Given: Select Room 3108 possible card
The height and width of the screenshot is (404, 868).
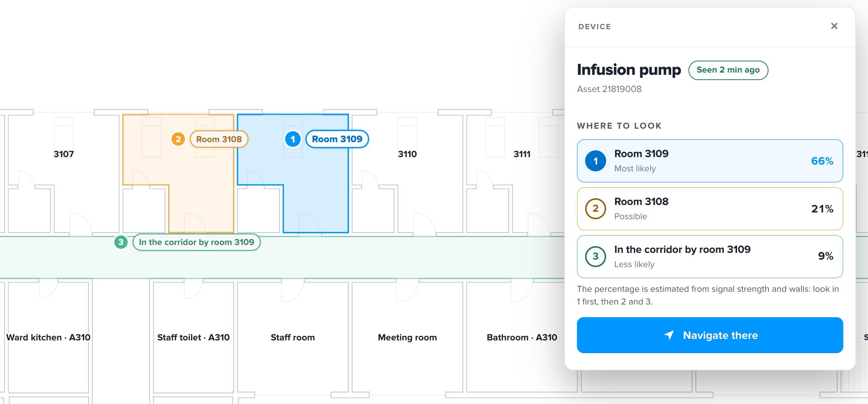Looking at the screenshot, I should click(x=710, y=209).
